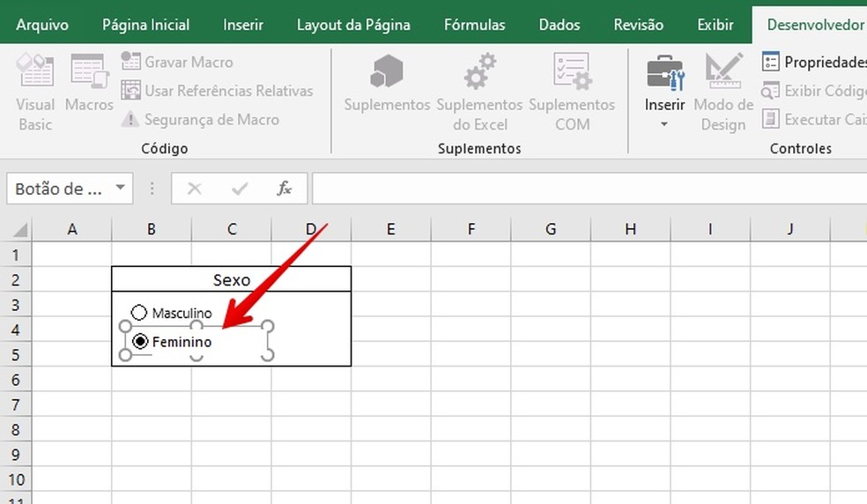
Task: Confirm formula bar entry
Action: click(x=240, y=189)
